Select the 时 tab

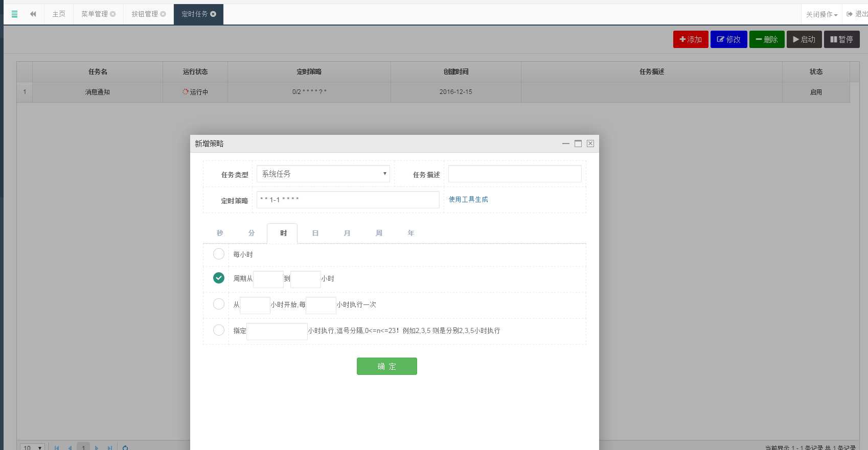tap(283, 233)
